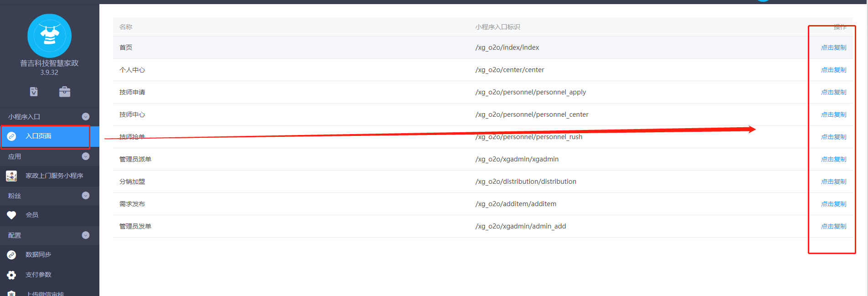The height and width of the screenshot is (296, 868).
Task: Click the heart icon beside 会员
Action: coord(11,215)
